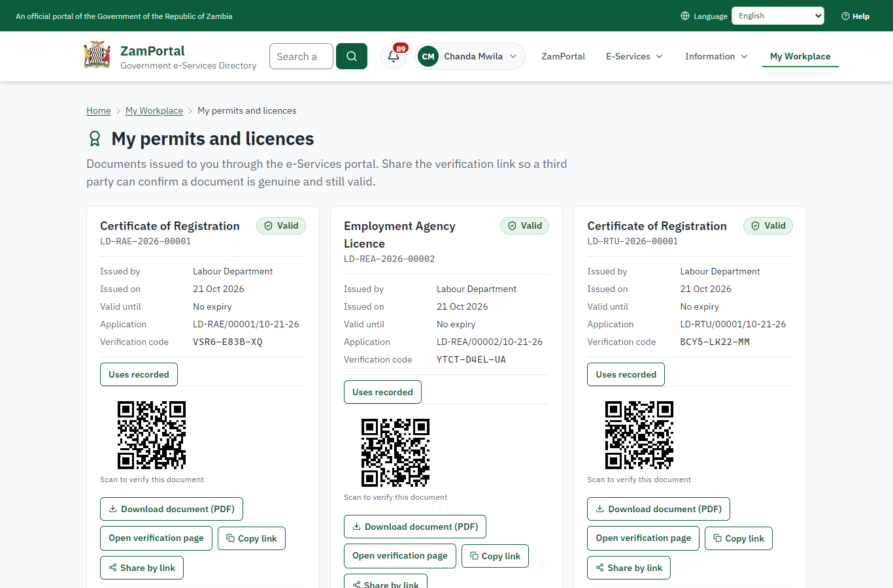Click verification code VSR6-E83B-XQ
The width and height of the screenshot is (893, 588).
[227, 342]
